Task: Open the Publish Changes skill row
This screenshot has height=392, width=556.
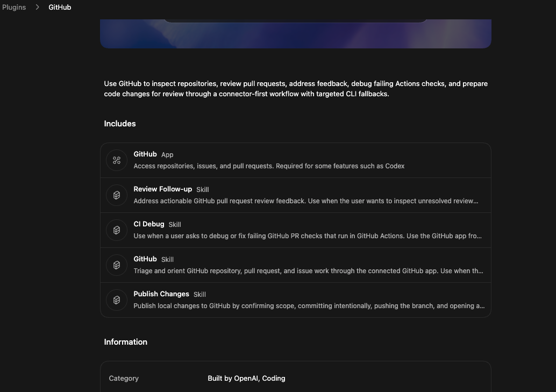Action: click(x=296, y=300)
